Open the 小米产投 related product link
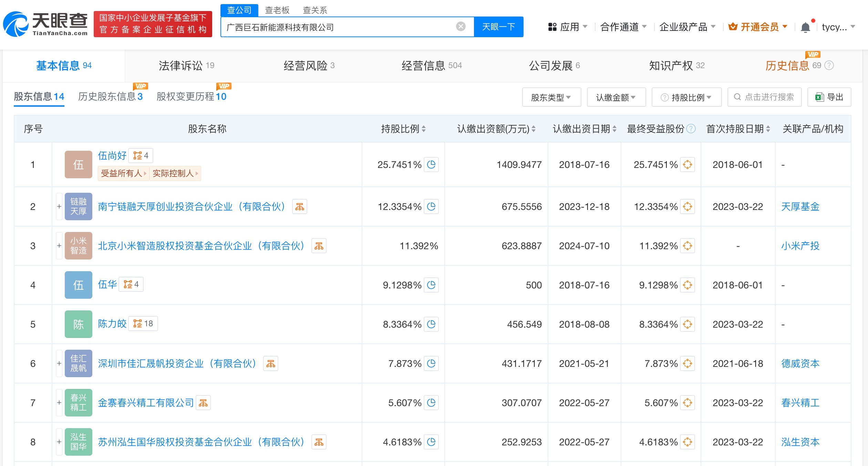Screen dimensions: 868x466 pyautogui.click(x=800, y=246)
